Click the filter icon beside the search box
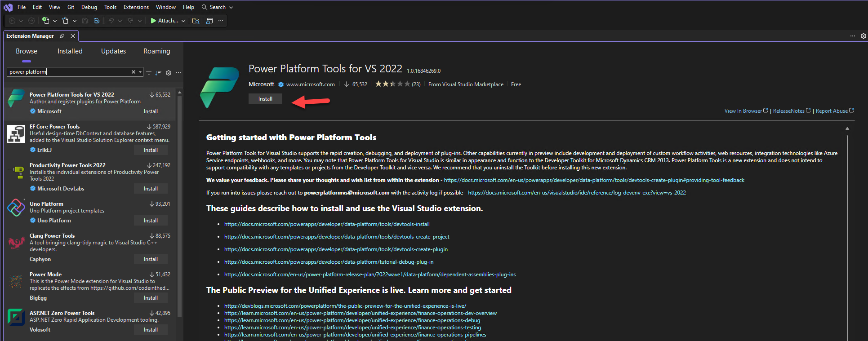The image size is (868, 341). (x=149, y=73)
